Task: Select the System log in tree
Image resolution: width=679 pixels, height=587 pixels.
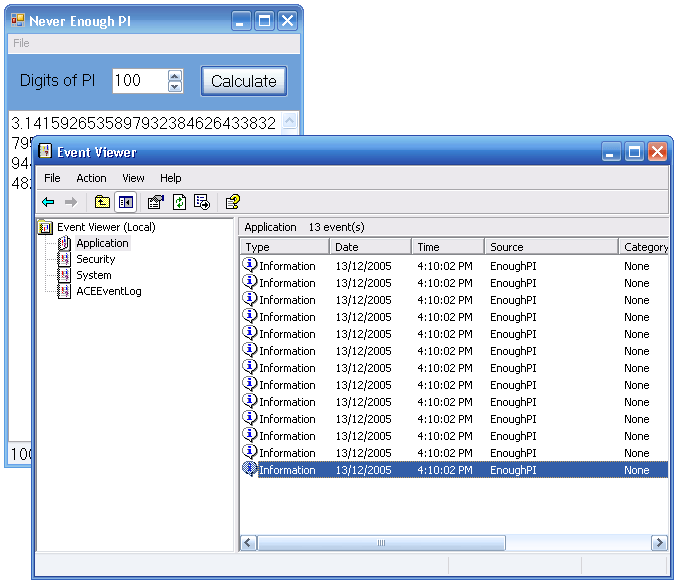Action: pyautogui.click(x=93, y=275)
